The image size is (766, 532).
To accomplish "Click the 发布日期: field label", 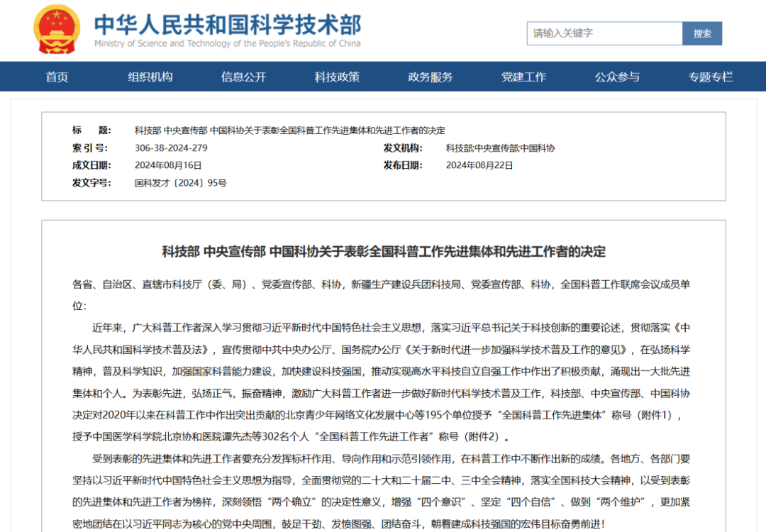I will click(403, 165).
